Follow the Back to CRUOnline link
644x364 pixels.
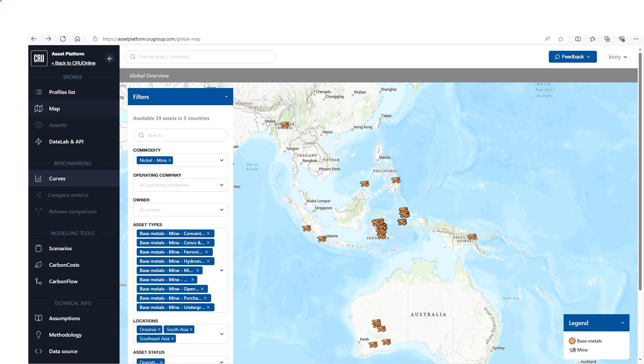(73, 63)
